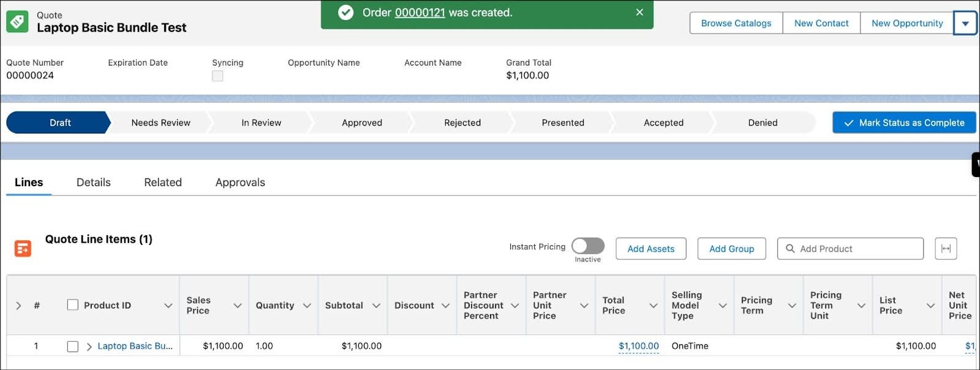Open the Sales Price column menu

[237, 306]
